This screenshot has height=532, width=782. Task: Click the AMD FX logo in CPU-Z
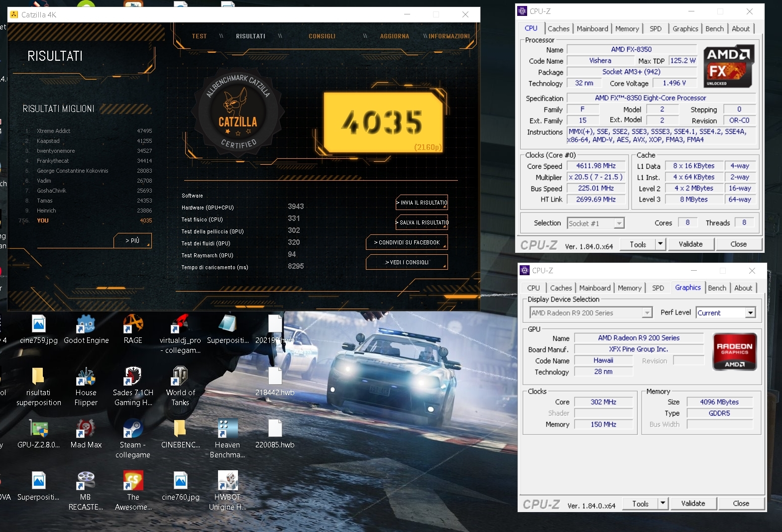(728, 66)
